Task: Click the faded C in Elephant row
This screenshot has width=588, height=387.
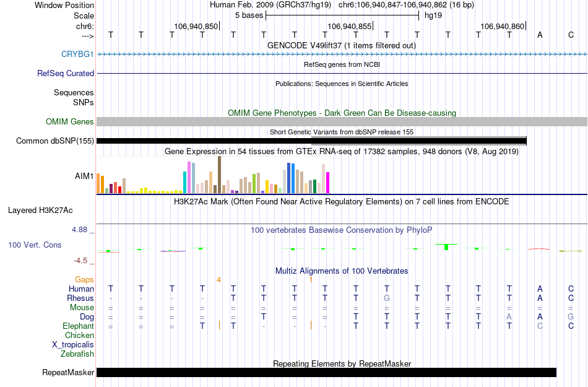Action: click(540, 326)
